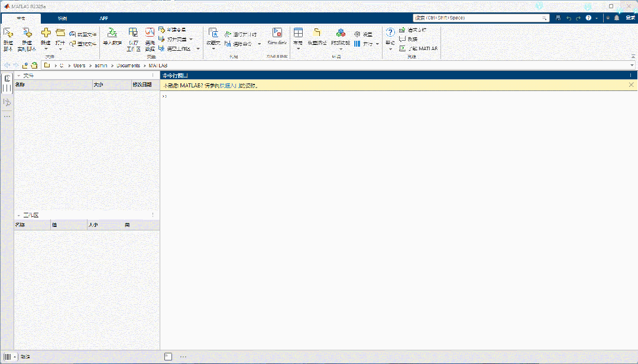Click the admin breadcrumb segment
Image resolution: width=638 pixels, height=364 pixels.
pos(101,66)
